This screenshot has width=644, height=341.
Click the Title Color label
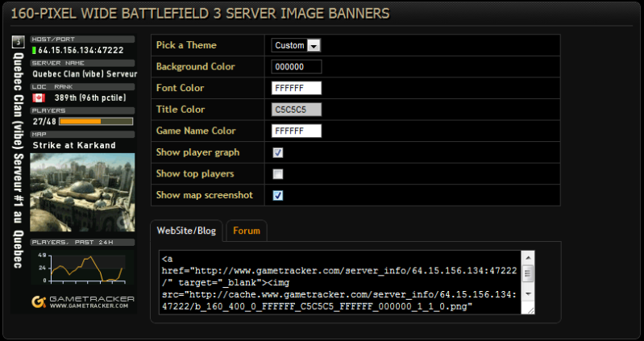[x=181, y=110]
